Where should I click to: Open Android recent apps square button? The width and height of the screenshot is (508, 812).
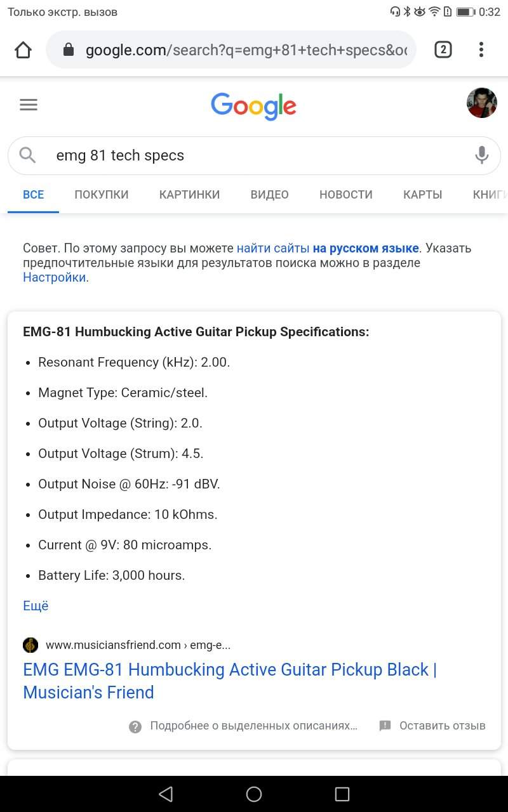coord(342,794)
